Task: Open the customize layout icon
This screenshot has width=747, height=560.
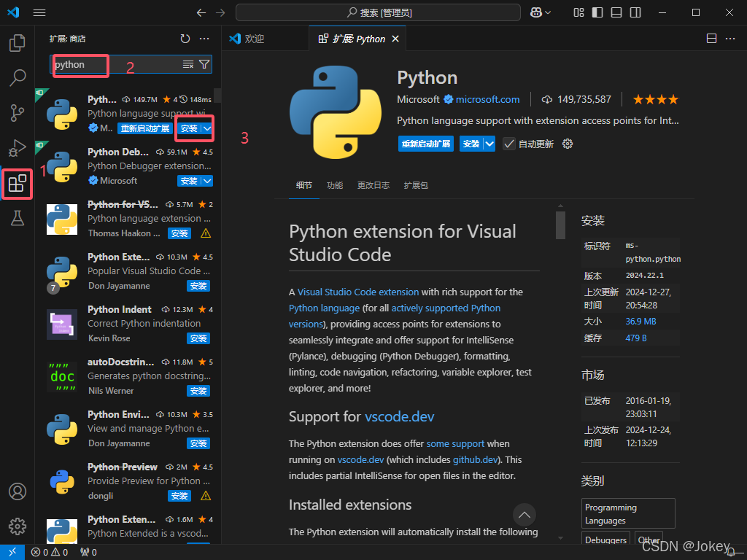Action: tap(578, 13)
